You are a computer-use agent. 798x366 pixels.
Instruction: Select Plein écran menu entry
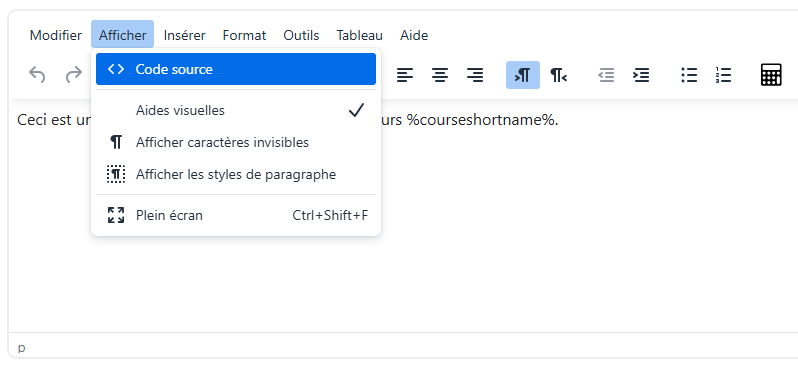click(236, 215)
